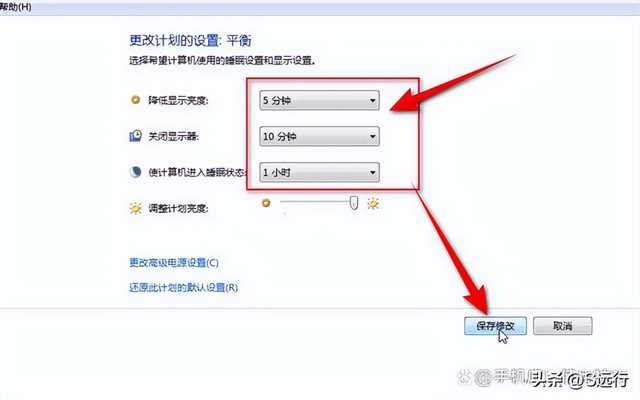Click 还原此计划的默认设置(R) link
Viewport: 640px width, 400px height.
point(184,287)
